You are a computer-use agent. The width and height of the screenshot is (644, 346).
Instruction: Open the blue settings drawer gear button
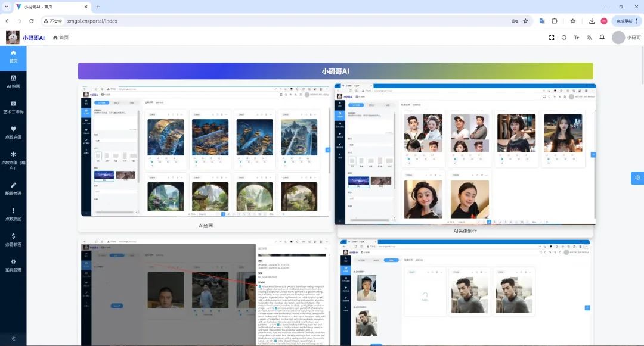(637, 178)
